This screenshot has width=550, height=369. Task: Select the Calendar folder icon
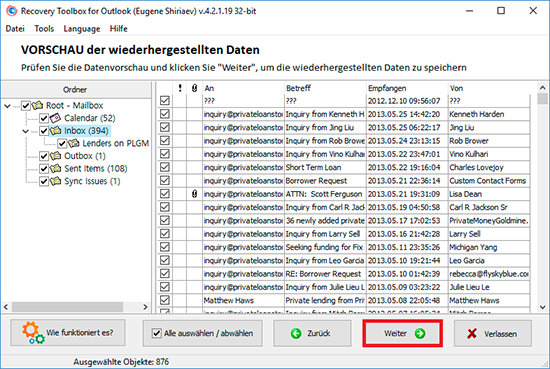55,118
